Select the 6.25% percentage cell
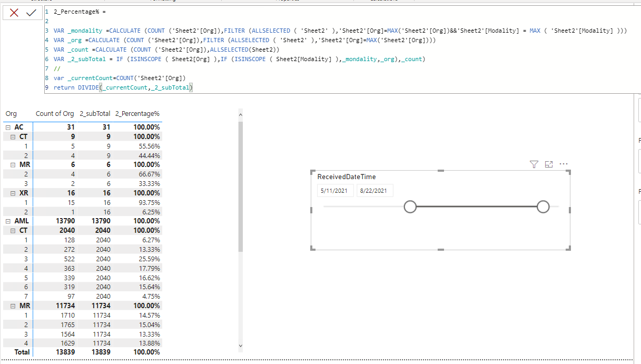 [x=152, y=212]
